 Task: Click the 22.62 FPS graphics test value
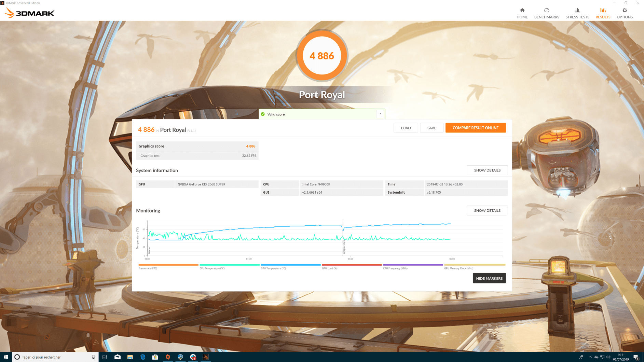(249, 156)
